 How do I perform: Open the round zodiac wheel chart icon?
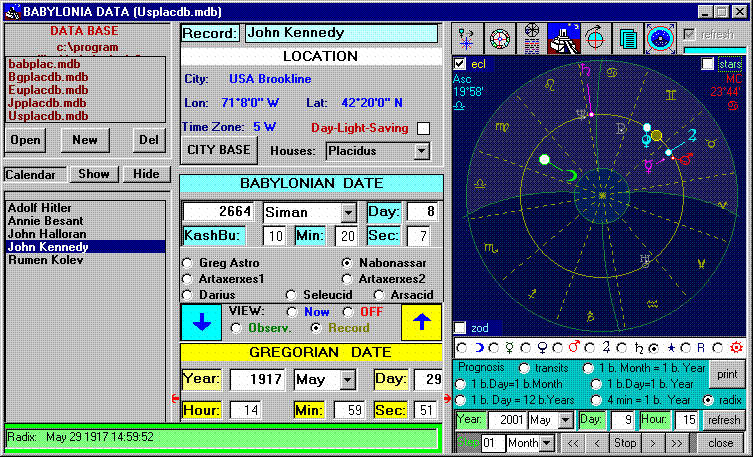(499, 38)
